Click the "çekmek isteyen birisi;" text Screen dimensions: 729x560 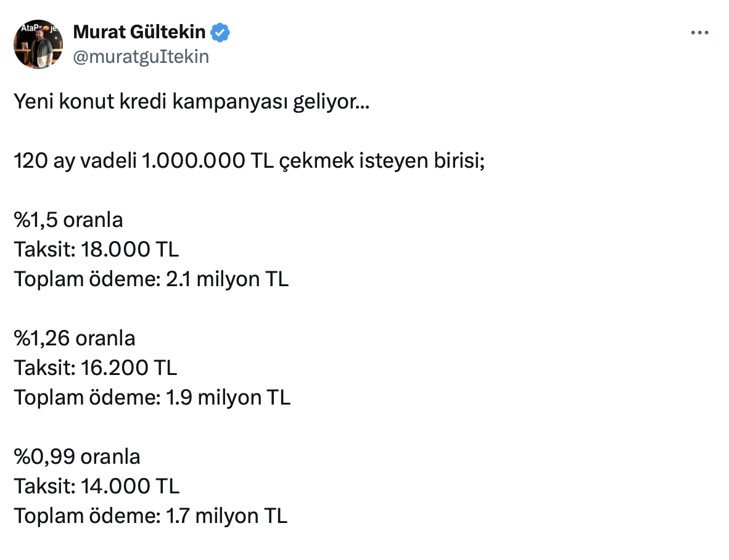[x=380, y=161]
